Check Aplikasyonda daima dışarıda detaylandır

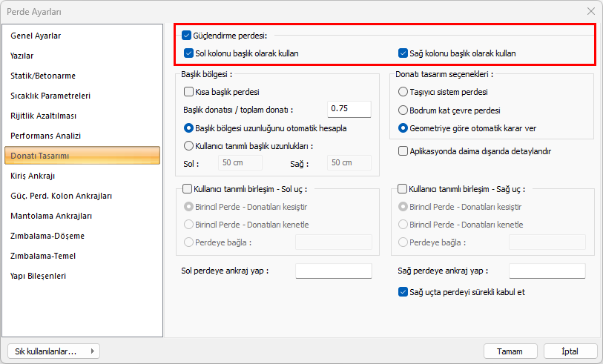(403, 150)
